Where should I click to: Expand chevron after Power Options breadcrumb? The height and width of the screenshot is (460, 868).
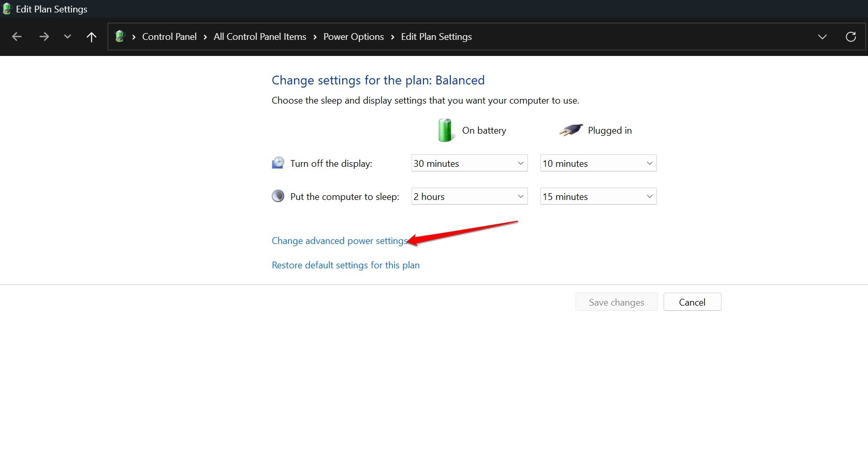point(392,37)
